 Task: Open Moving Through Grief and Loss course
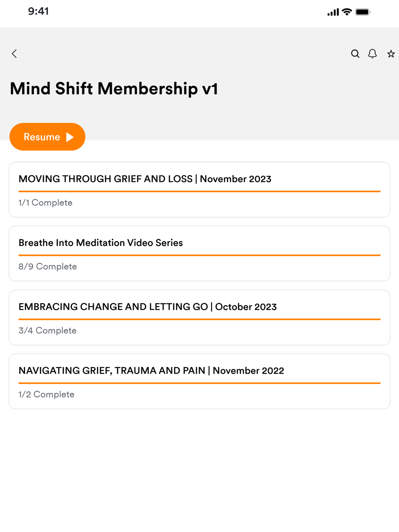click(x=199, y=190)
